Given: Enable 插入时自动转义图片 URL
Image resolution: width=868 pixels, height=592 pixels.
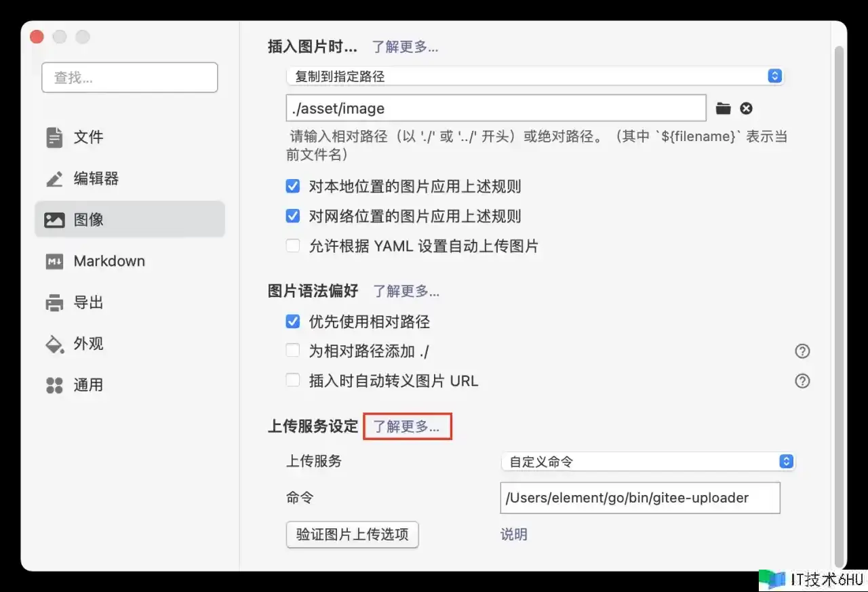Looking at the screenshot, I should coord(293,381).
